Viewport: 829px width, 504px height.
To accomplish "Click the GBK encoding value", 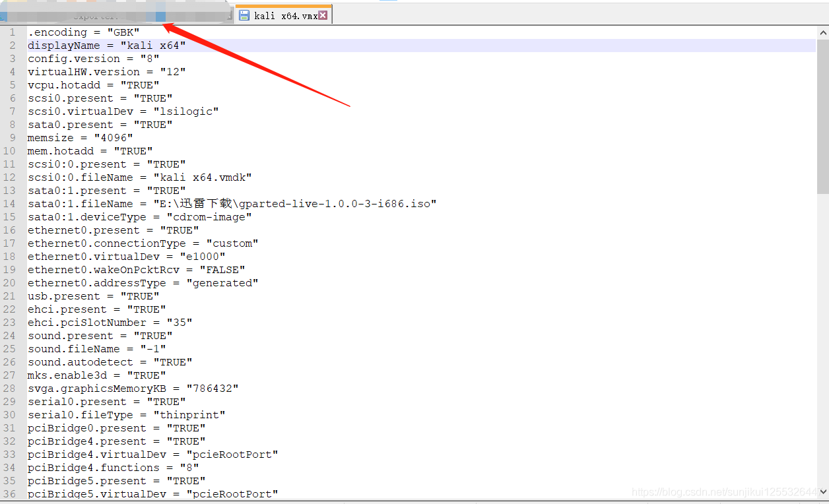I will (x=124, y=32).
